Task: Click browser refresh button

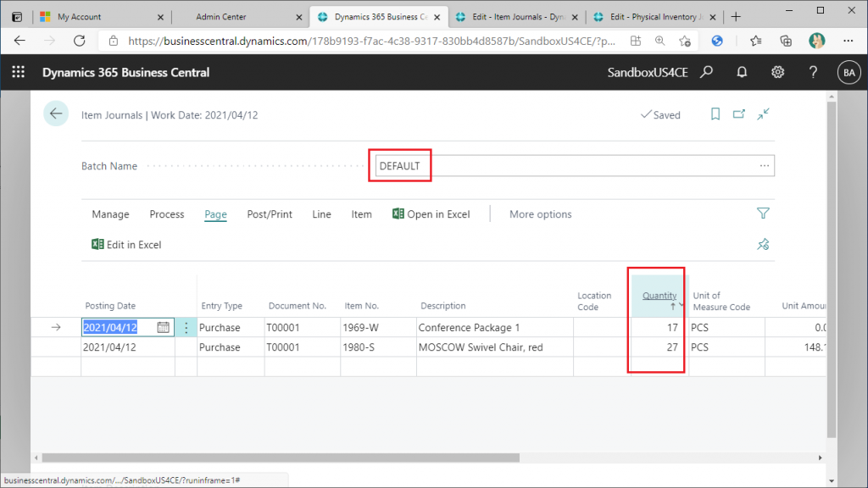Action: 79,41
